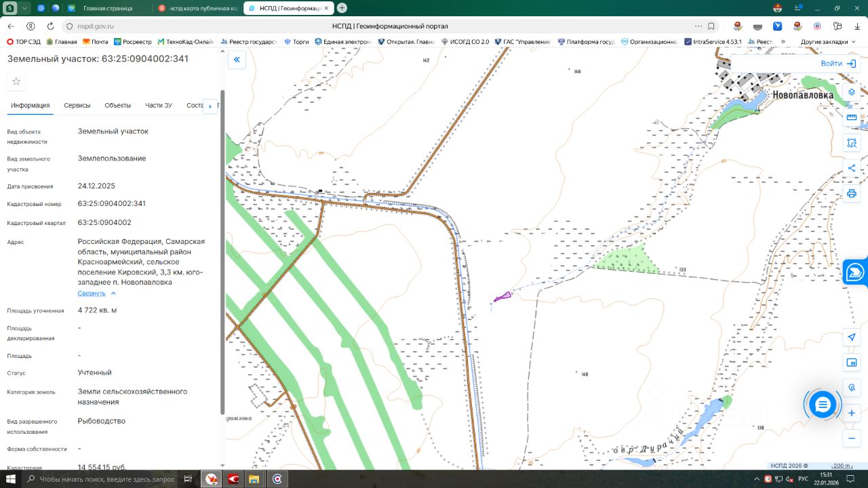Screen dimensions: 868x488
Task: Click the cadastral quarter 63:25:0904002 value
Action: pos(104,222)
